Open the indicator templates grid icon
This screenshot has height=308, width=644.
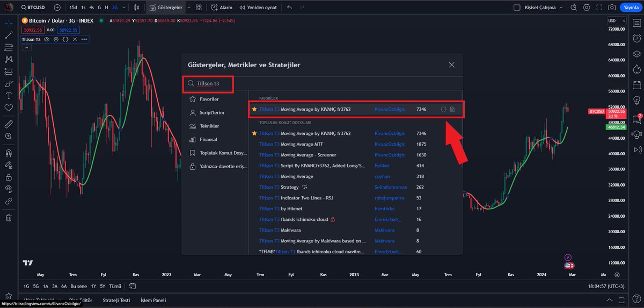[x=199, y=8]
